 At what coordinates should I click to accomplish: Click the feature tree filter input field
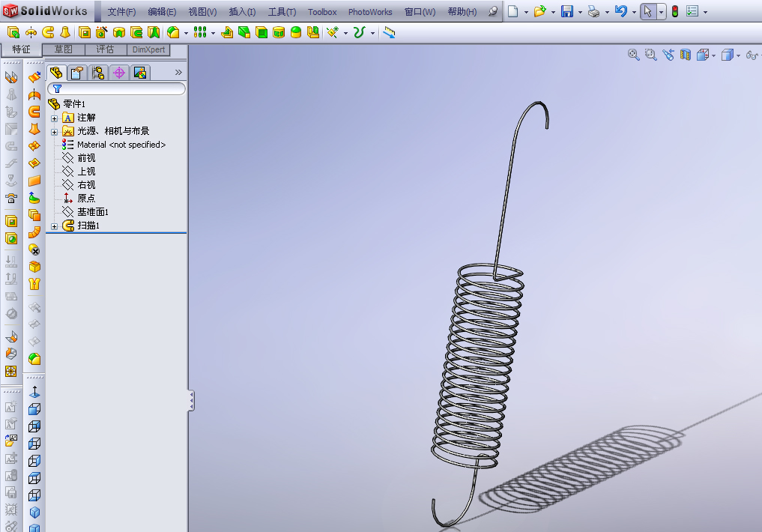pos(117,89)
